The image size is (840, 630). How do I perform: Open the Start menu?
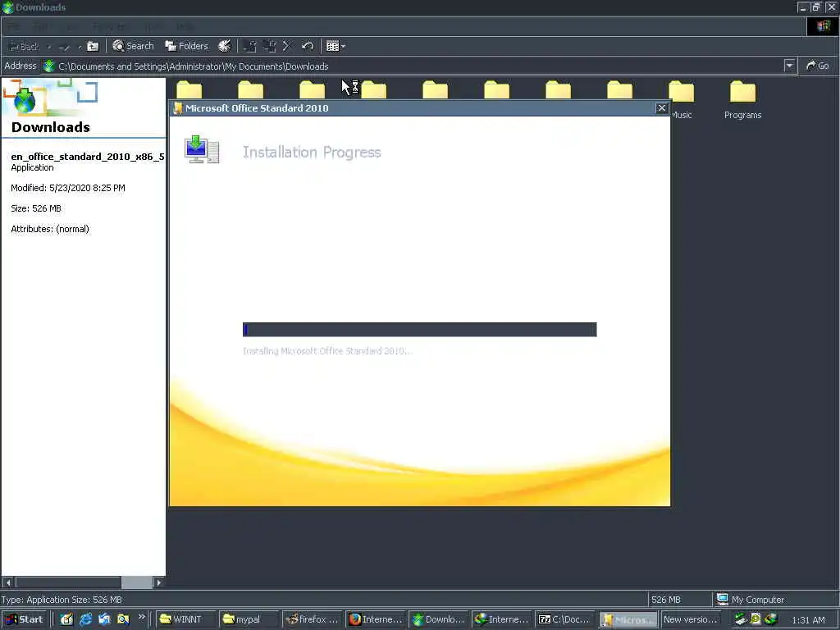(25, 619)
